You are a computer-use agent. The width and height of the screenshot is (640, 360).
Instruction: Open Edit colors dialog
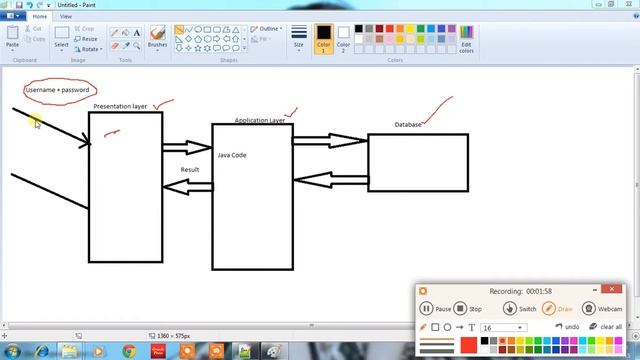pos(466,40)
